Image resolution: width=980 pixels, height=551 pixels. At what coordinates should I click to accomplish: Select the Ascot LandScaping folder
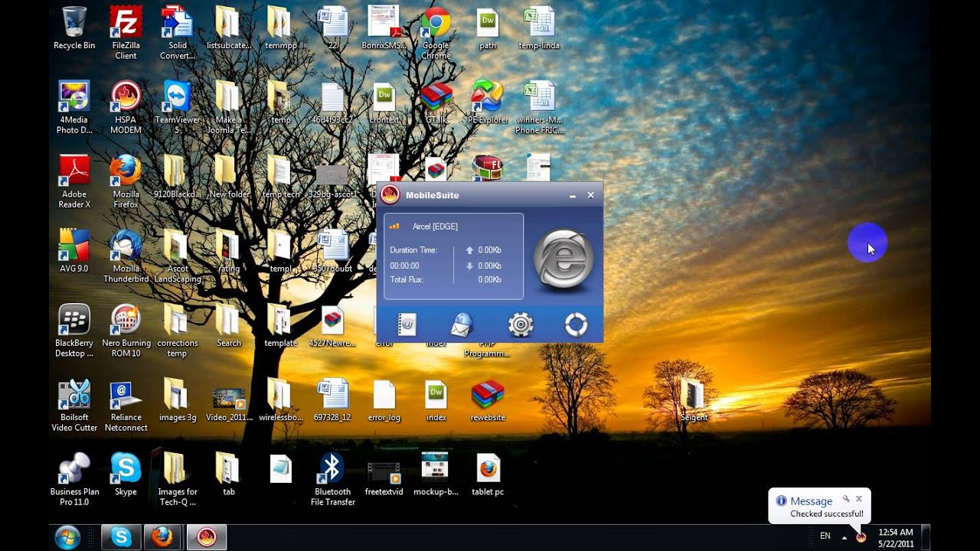coord(178,256)
